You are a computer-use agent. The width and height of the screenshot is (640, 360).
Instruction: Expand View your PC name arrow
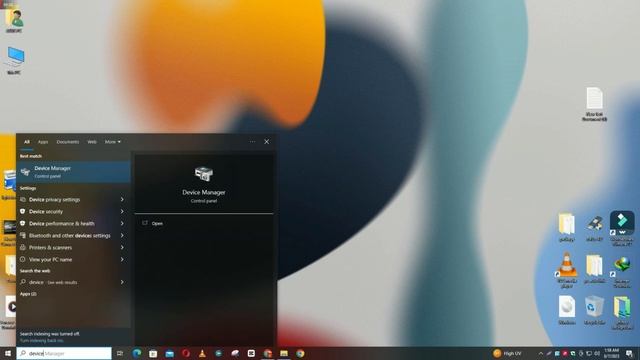(122, 259)
